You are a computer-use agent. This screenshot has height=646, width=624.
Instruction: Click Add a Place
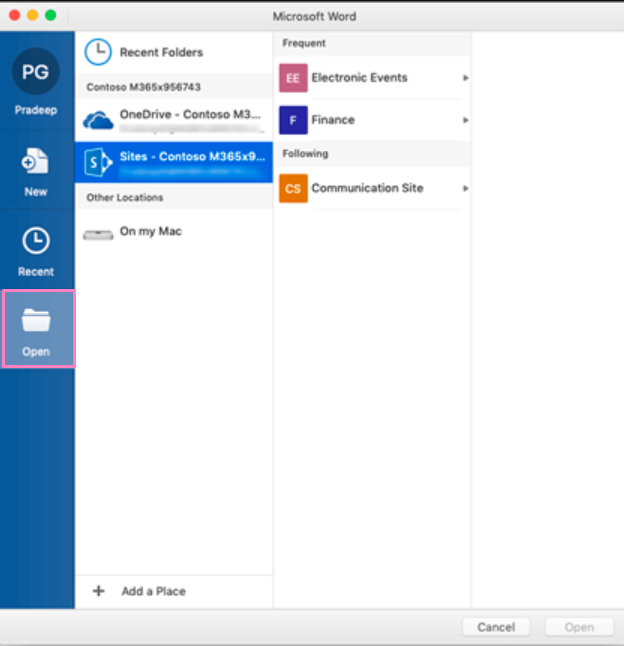(x=153, y=591)
